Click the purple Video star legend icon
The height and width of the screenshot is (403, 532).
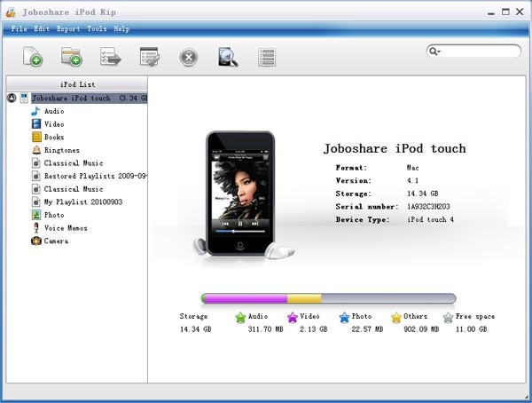(x=292, y=318)
